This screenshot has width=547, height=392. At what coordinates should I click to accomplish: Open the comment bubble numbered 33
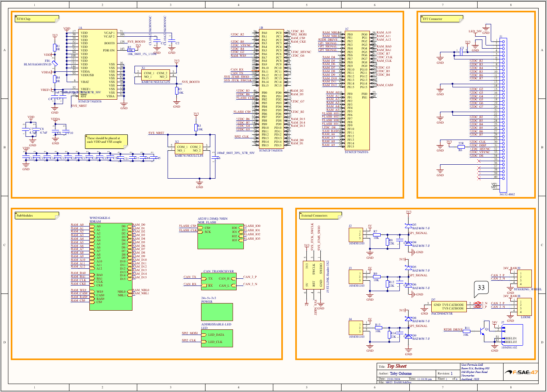click(x=481, y=288)
